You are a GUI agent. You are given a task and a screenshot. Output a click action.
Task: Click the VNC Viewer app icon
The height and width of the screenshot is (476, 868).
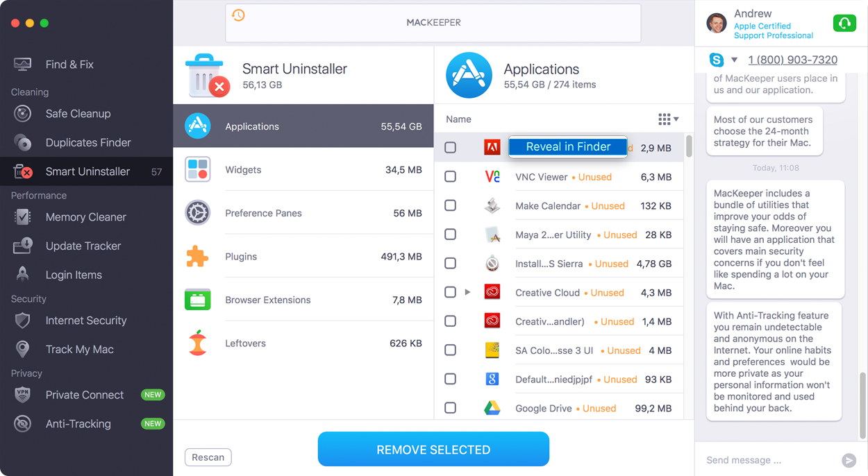(492, 177)
